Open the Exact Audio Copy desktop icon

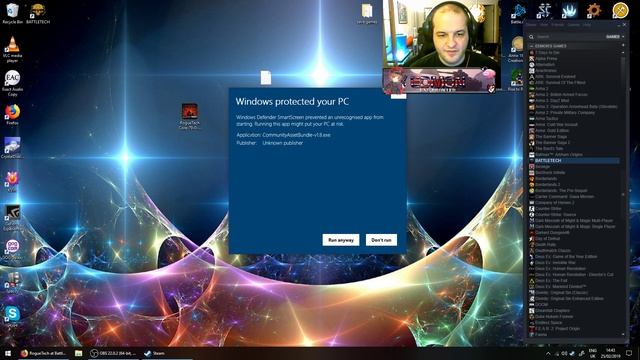tap(12, 83)
